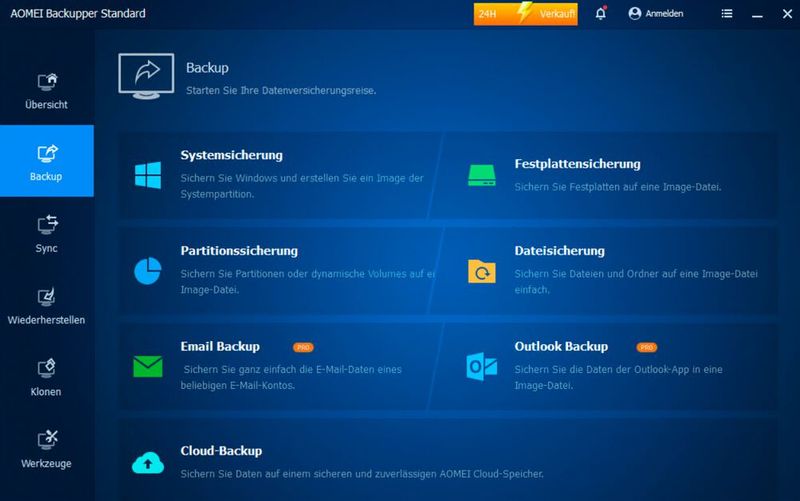Viewport: 800px width, 501px height.
Task: Open the 24H Verkauf sale banner
Action: tap(526, 14)
